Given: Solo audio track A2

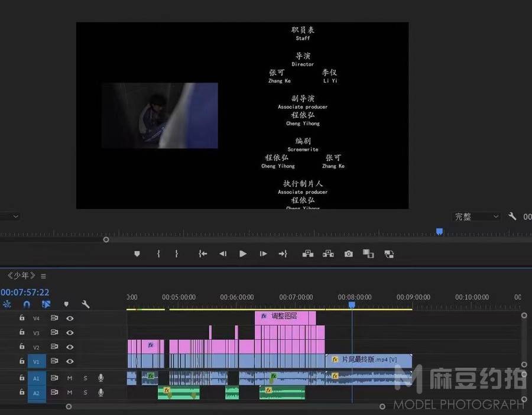Looking at the screenshot, I should click(x=85, y=393).
